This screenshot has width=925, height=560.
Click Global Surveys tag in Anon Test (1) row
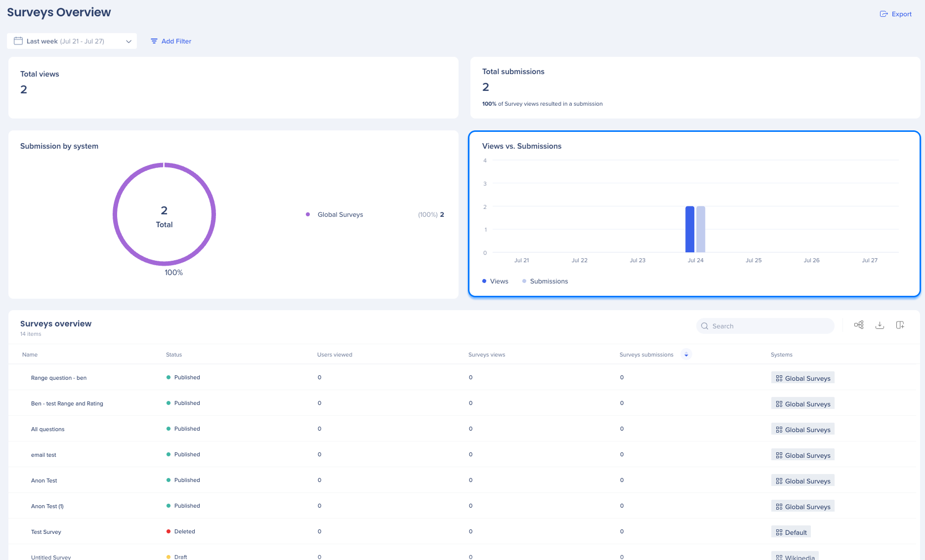(x=803, y=506)
